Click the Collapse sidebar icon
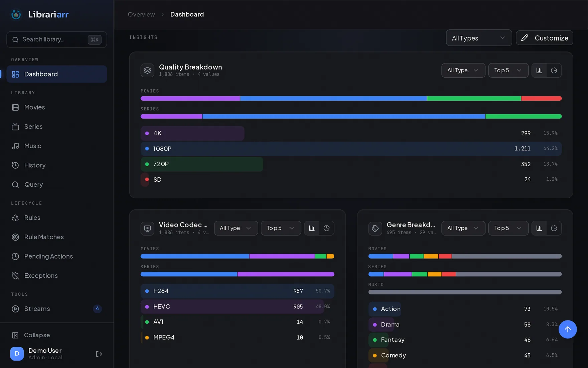This screenshot has height=368, width=588. click(15, 335)
